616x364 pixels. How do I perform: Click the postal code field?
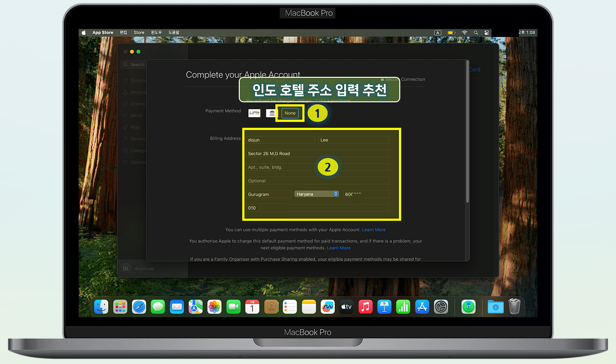pyautogui.click(x=366, y=194)
